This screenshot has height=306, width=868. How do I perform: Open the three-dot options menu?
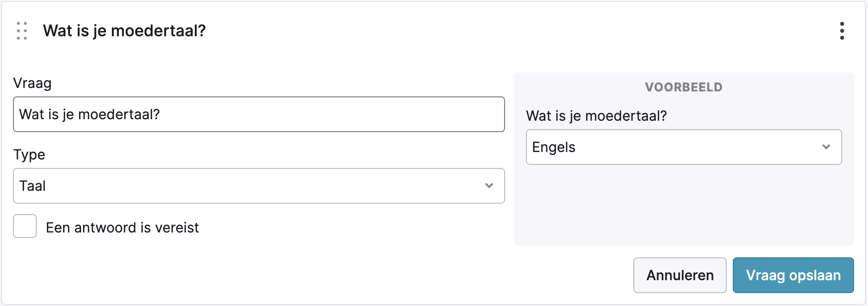(842, 31)
